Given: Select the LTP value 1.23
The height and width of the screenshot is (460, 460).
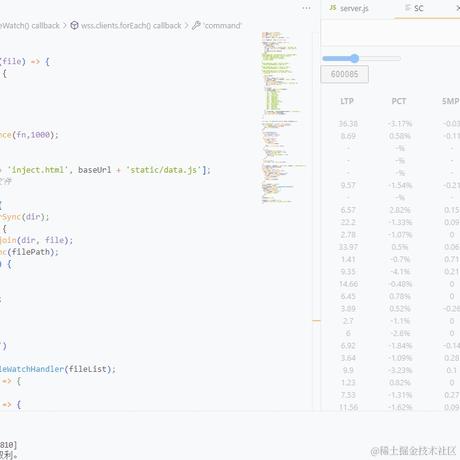Looking at the screenshot, I should pos(348,383).
